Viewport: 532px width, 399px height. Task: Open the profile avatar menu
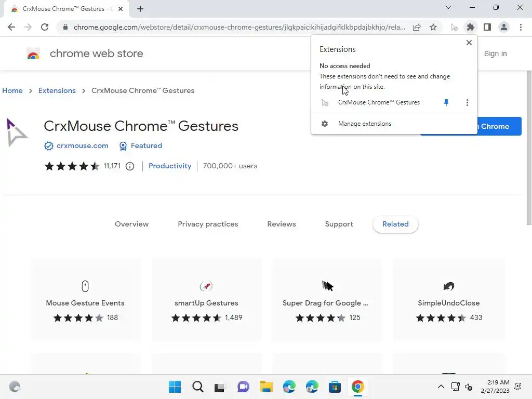pos(504,27)
